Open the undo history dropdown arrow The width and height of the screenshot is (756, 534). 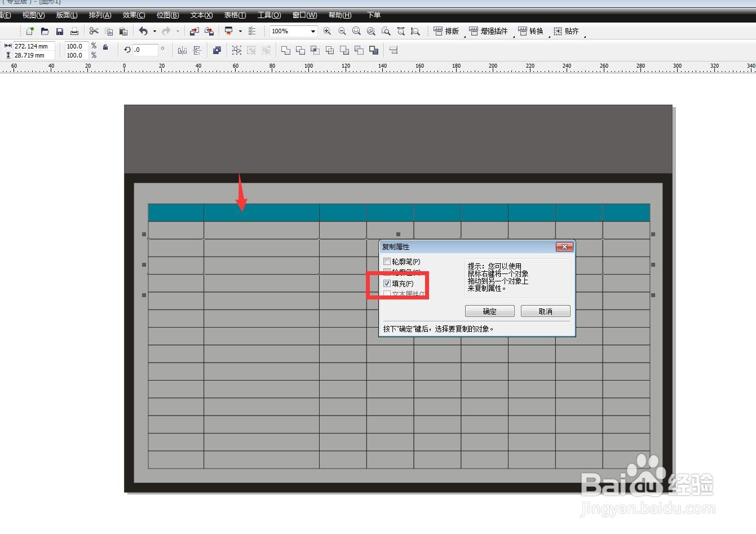pos(154,32)
